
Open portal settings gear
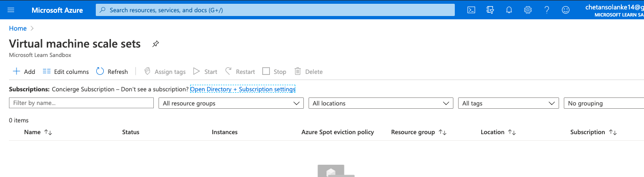coord(528,10)
